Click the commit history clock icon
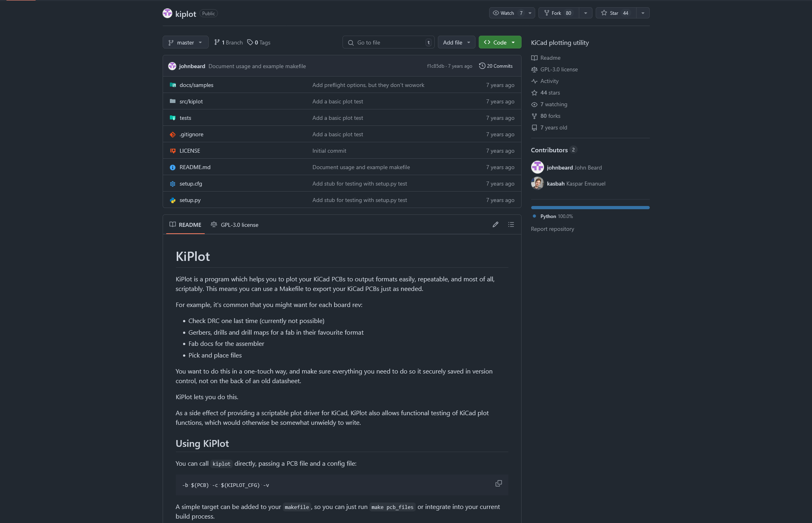Viewport: 812px width, 523px height. (482, 66)
